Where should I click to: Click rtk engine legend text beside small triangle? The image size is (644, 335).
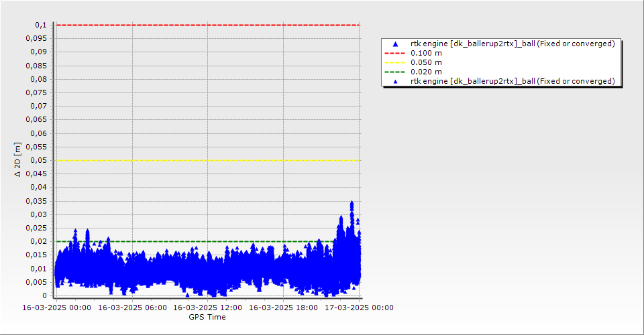point(513,82)
